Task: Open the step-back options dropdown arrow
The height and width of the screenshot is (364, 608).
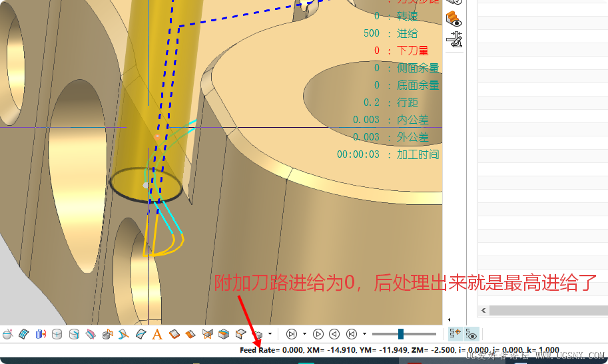Action: tap(364, 334)
